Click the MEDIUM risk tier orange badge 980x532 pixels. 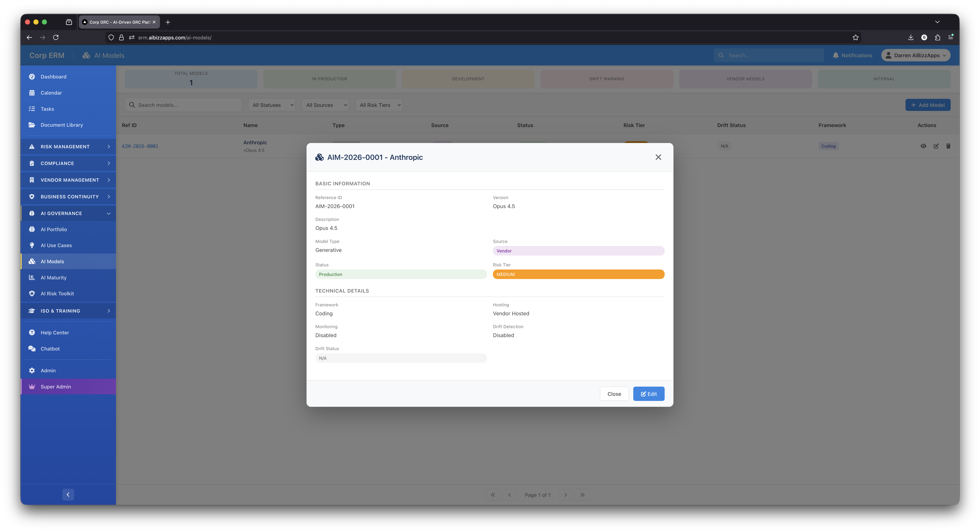(578, 274)
